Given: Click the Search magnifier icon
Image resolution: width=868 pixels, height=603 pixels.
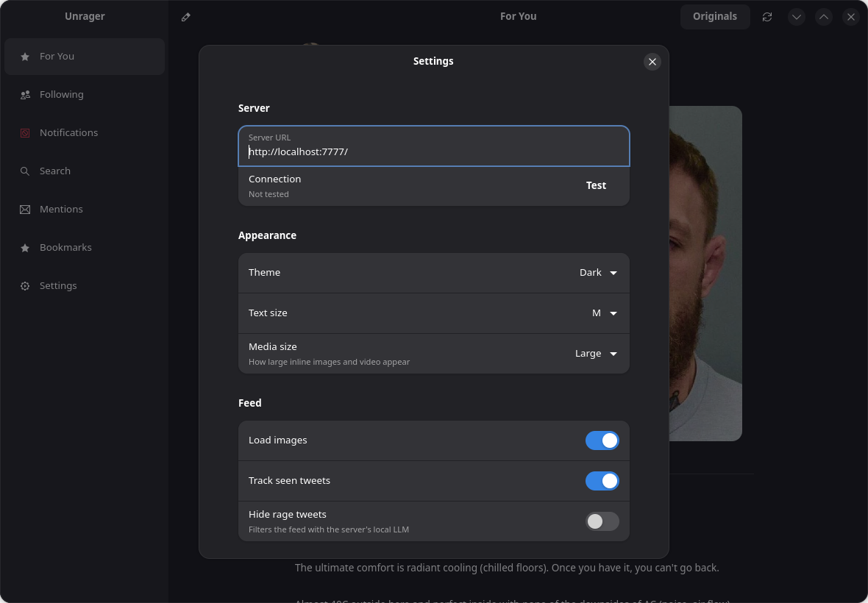Looking at the screenshot, I should coord(25,171).
